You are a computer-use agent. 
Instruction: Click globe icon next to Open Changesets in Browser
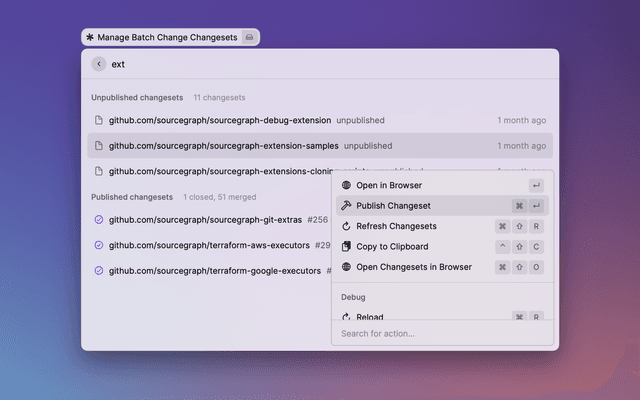click(346, 267)
